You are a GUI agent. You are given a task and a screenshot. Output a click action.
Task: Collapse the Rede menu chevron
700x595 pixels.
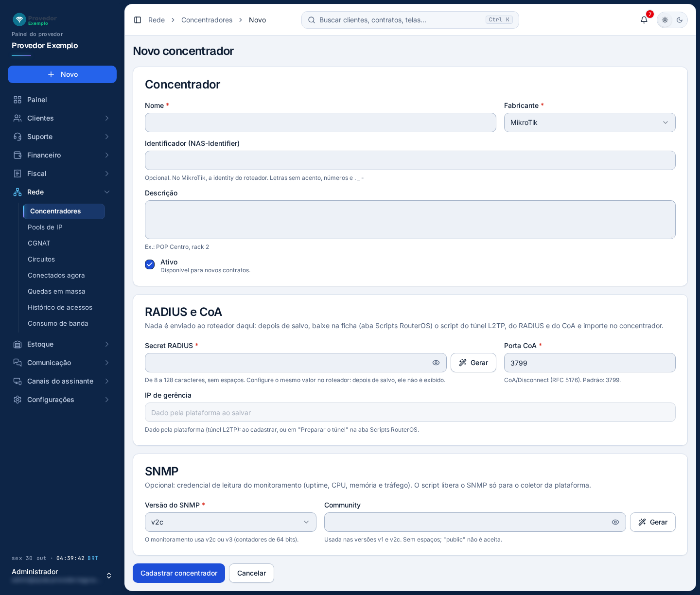click(x=107, y=192)
